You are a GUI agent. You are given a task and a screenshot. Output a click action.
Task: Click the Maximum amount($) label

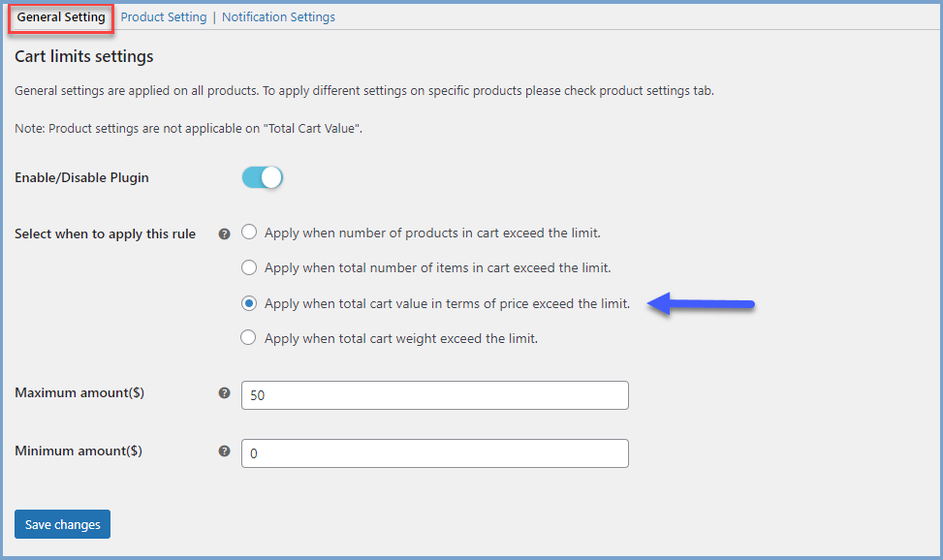click(79, 392)
